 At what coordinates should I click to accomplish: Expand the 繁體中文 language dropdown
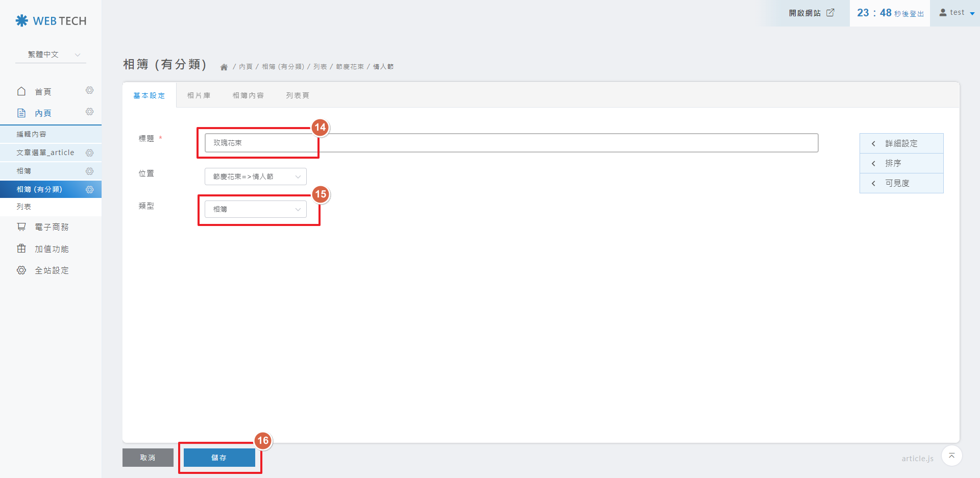[51, 55]
